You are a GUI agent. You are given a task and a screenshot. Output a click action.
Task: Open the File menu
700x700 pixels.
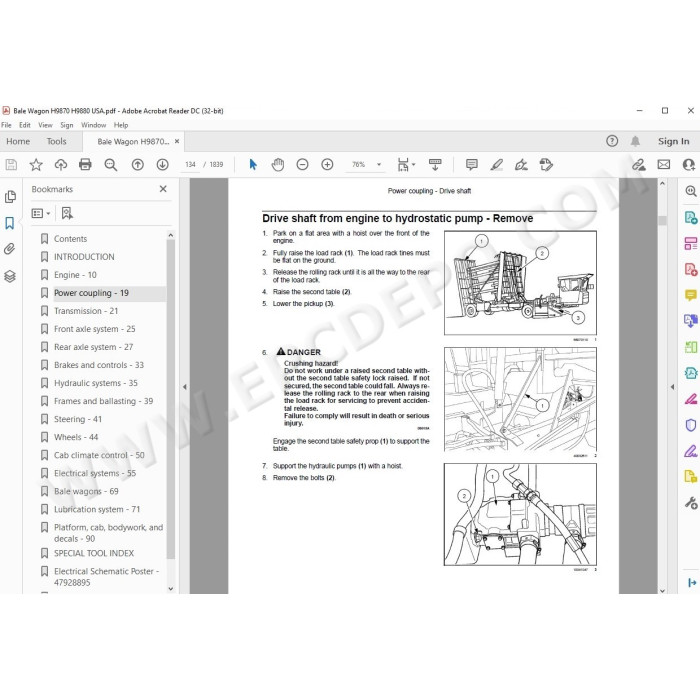coord(6,125)
